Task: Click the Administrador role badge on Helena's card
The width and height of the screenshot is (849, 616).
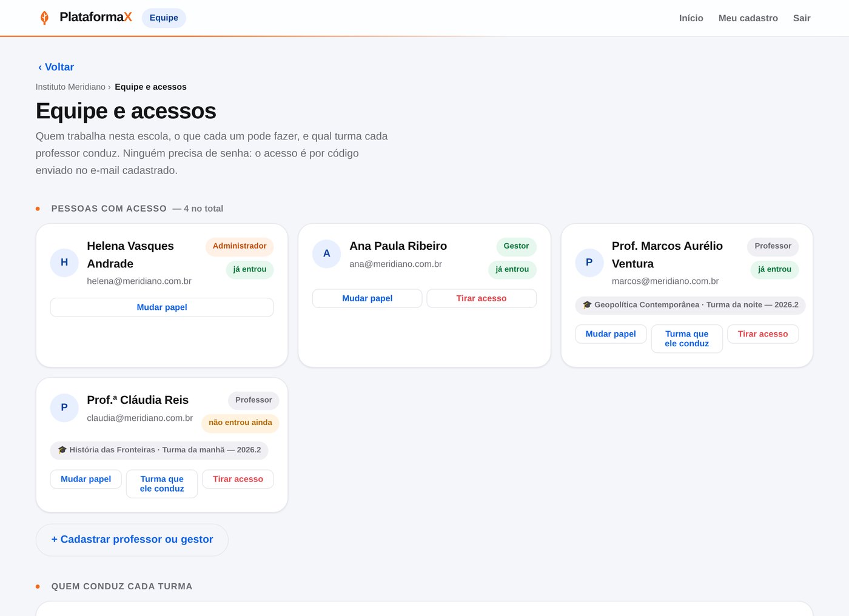Action: tap(240, 246)
